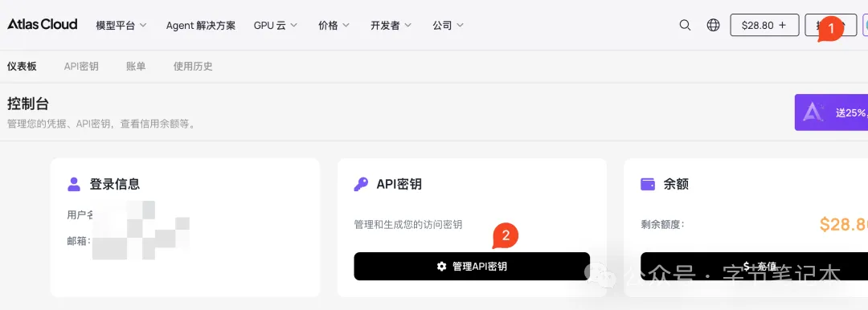Select the 仪表板 tab
868x310 pixels.
coord(23,67)
